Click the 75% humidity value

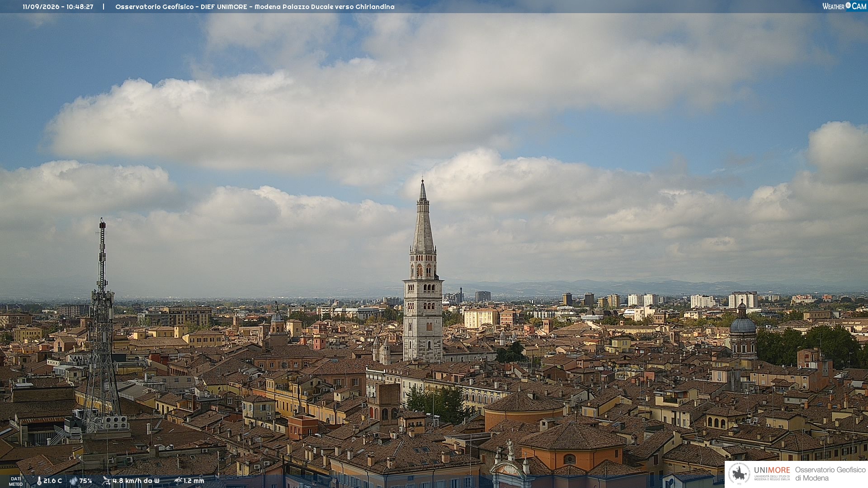click(86, 481)
